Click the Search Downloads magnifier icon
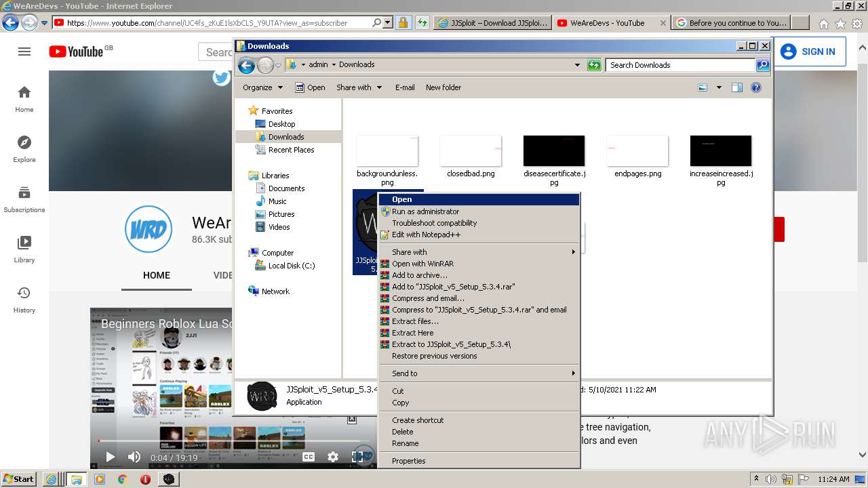The width and height of the screenshot is (868, 488). click(x=763, y=65)
